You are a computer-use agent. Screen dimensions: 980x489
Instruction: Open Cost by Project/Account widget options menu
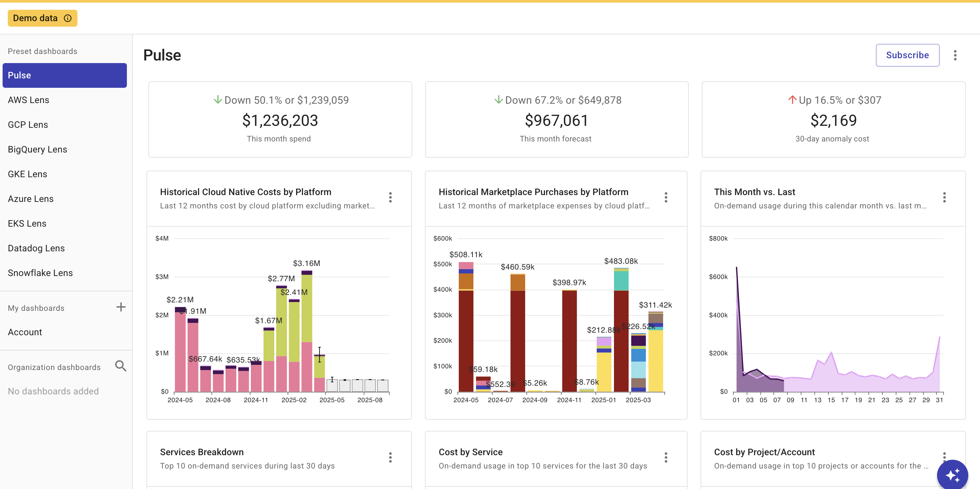[944, 455]
